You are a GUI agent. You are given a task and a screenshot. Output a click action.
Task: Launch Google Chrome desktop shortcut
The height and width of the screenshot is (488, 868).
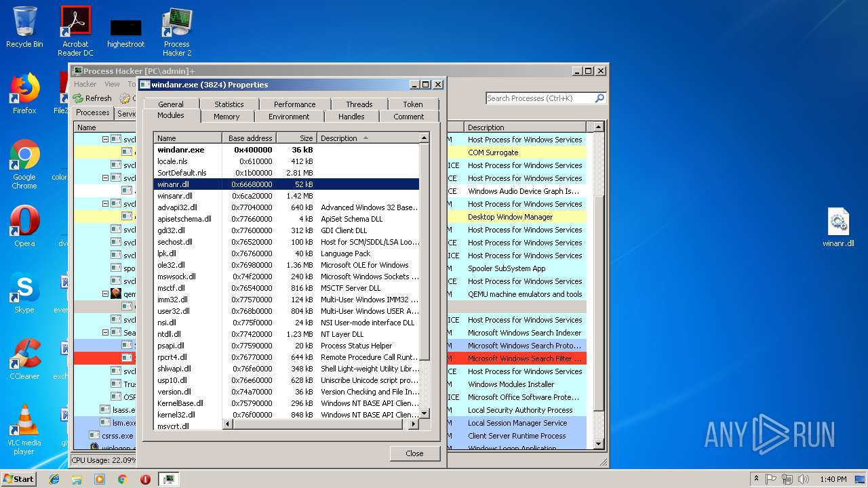click(x=24, y=164)
